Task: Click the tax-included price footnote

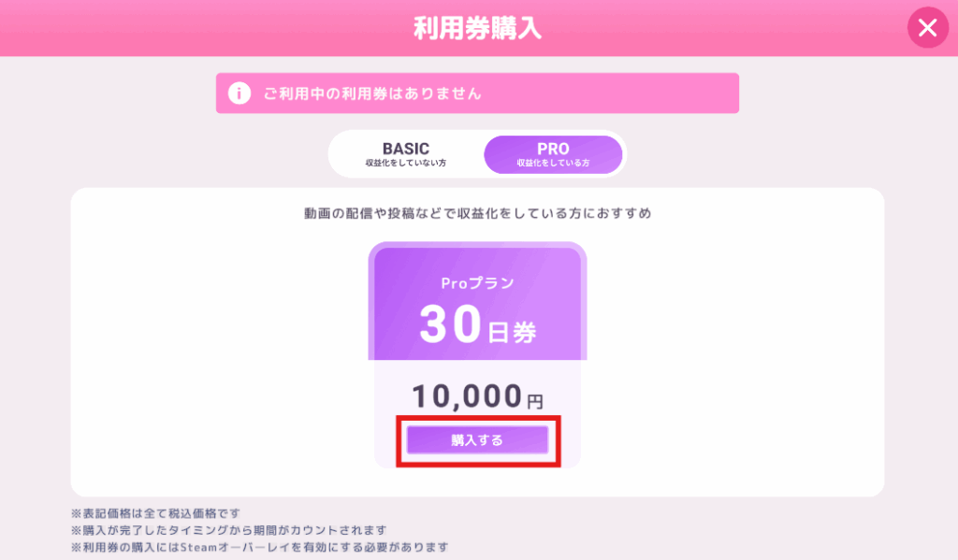Action: [156, 513]
